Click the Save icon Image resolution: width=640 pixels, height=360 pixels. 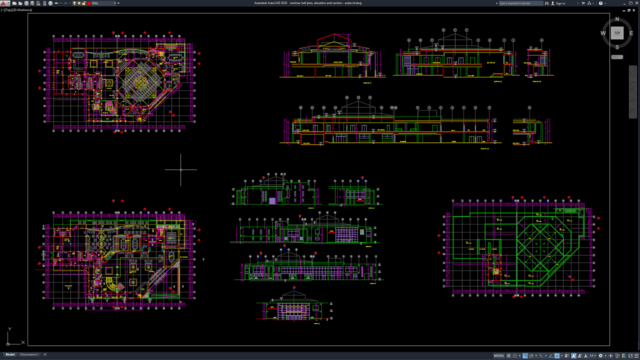coord(26,3)
